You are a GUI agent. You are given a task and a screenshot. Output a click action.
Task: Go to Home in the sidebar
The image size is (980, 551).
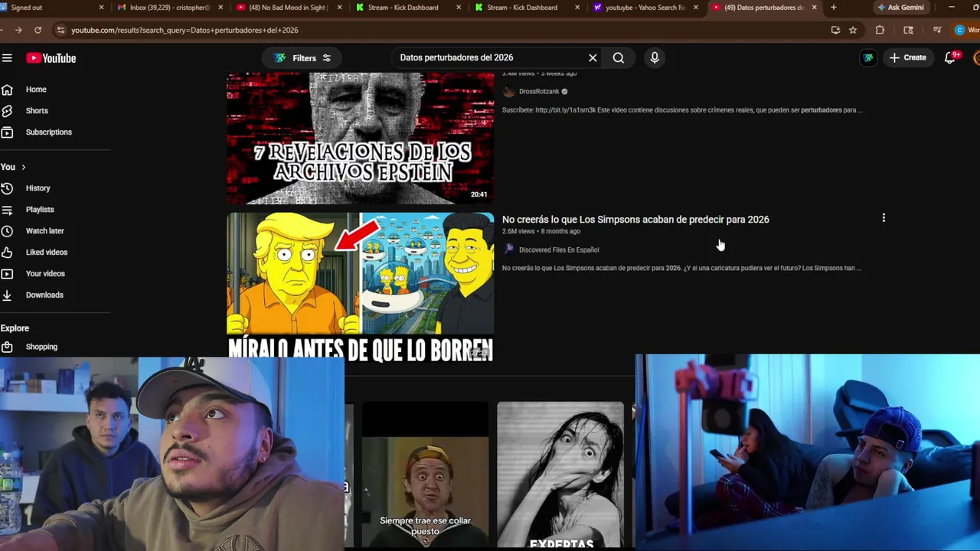tap(36, 90)
